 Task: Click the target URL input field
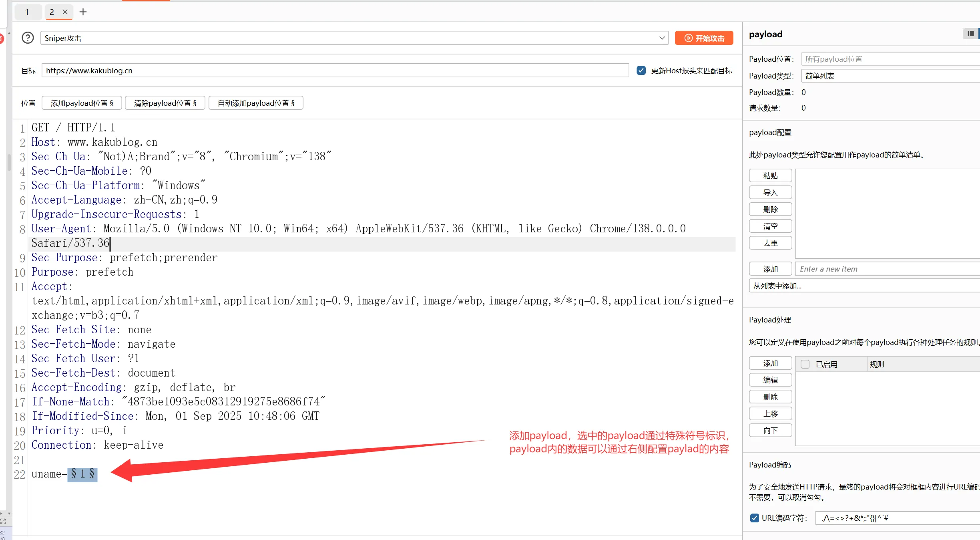[335, 71]
